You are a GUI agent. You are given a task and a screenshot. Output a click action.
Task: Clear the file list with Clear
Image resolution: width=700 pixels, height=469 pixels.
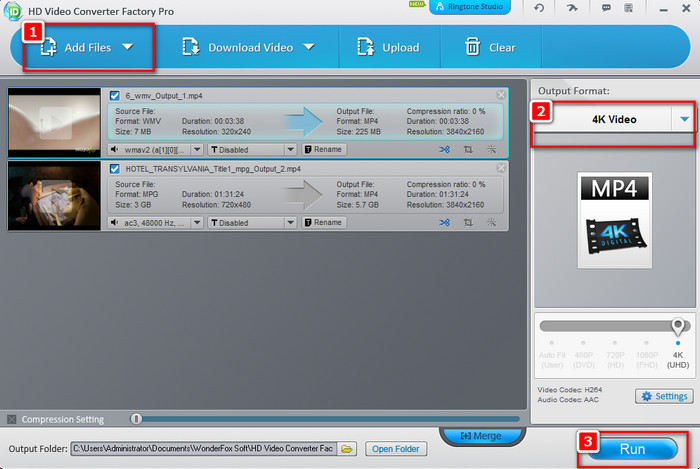[x=490, y=47]
